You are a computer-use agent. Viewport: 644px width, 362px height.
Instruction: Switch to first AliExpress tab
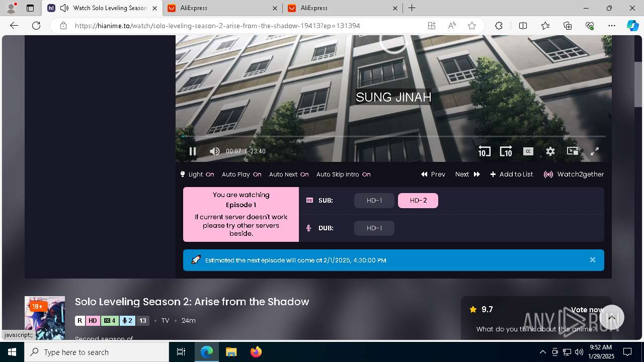coord(223,8)
